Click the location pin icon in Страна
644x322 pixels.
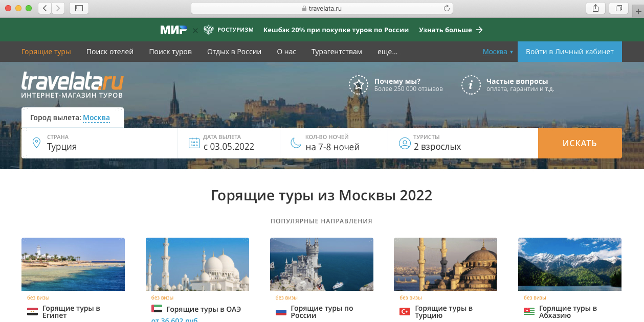[x=36, y=143]
